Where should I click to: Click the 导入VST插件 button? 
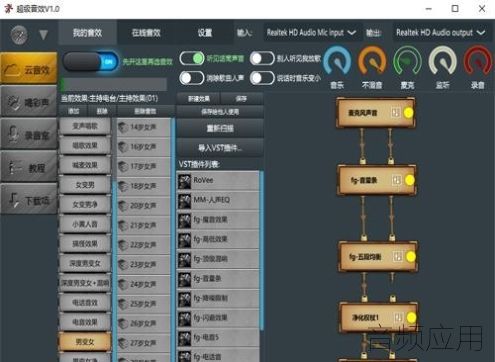coord(220,148)
